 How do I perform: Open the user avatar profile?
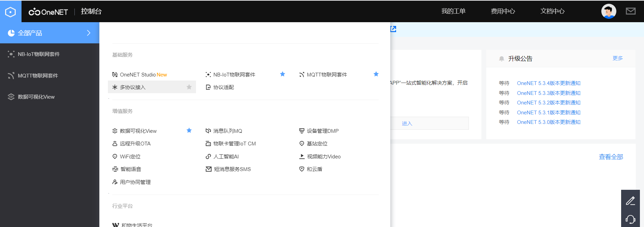click(608, 11)
